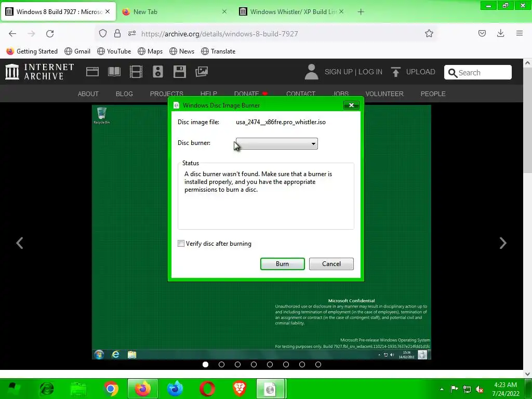The width and height of the screenshot is (532, 399).
Task: Open VOLUNTEER in Archive navigation
Action: [384, 94]
